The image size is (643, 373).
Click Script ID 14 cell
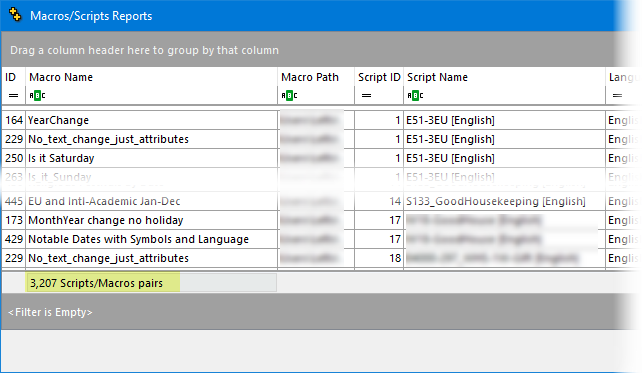[x=379, y=201]
